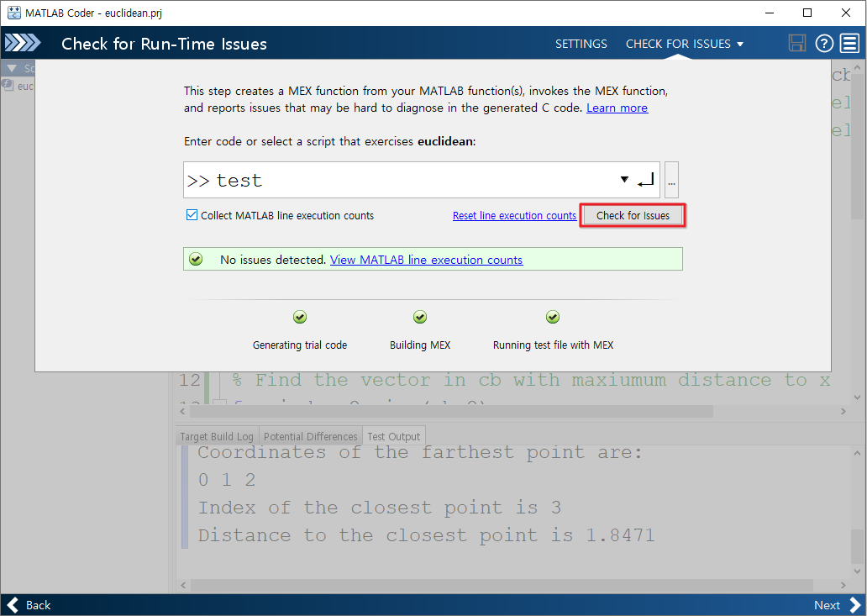Click the 'Coordinates of the farthest point are:' line
The height and width of the screenshot is (616, 867).
[420, 452]
